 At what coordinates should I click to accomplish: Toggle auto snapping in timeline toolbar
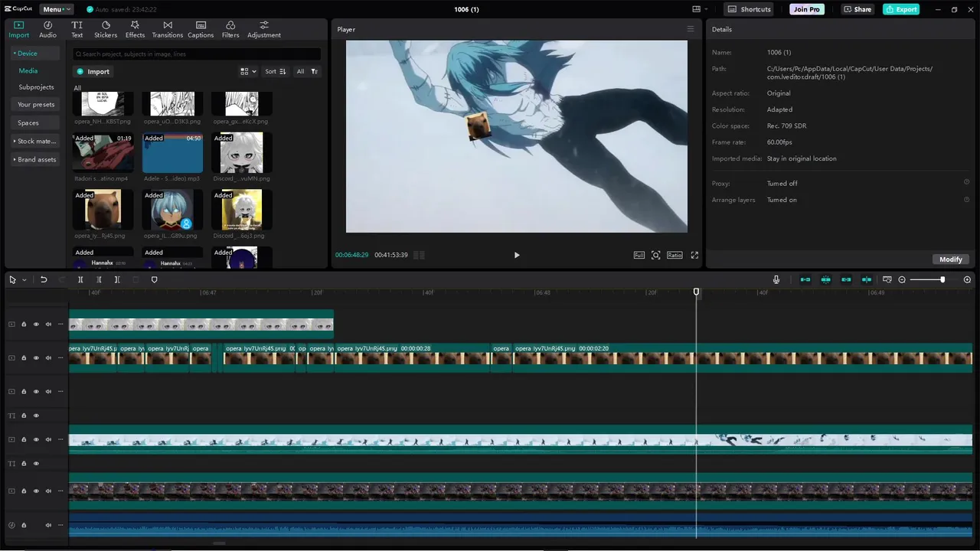(826, 280)
